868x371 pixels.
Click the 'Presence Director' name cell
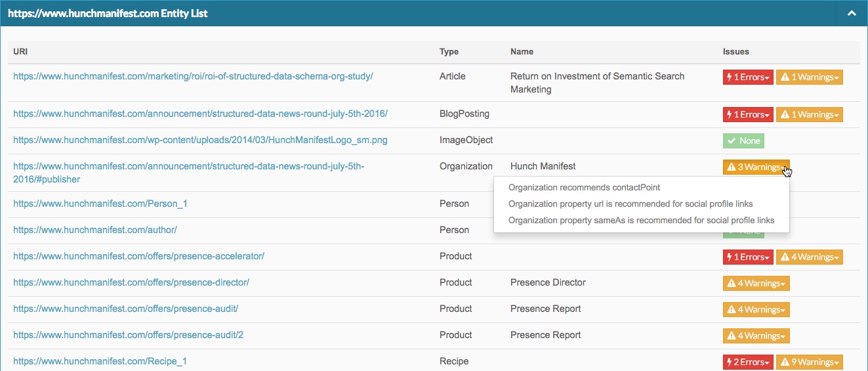pyautogui.click(x=548, y=282)
